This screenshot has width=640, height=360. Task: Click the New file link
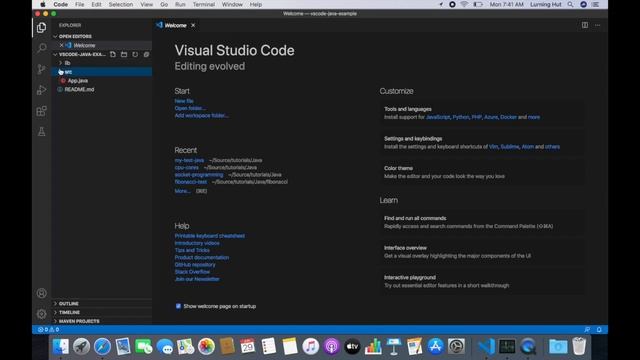184,101
